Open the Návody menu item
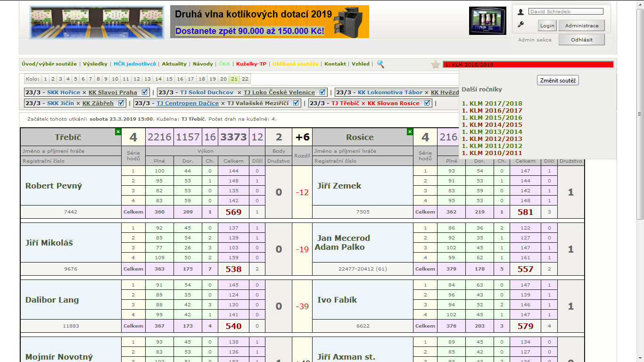The width and height of the screenshot is (644, 362). pyautogui.click(x=203, y=64)
